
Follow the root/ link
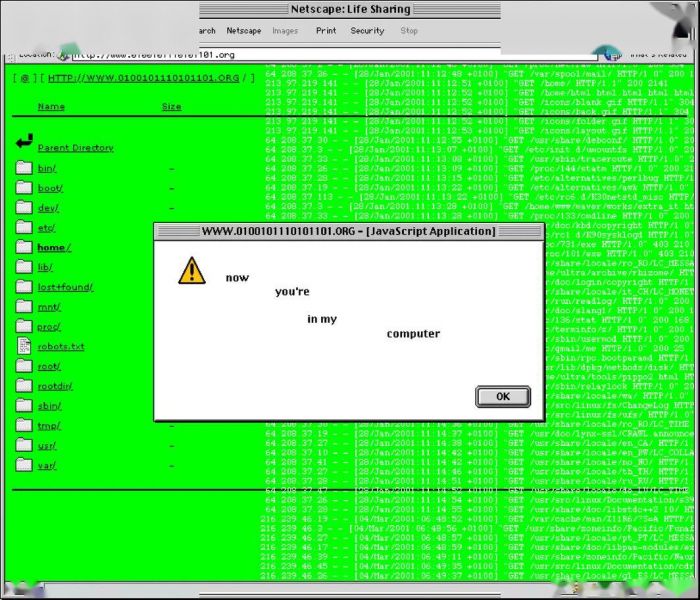click(49, 367)
